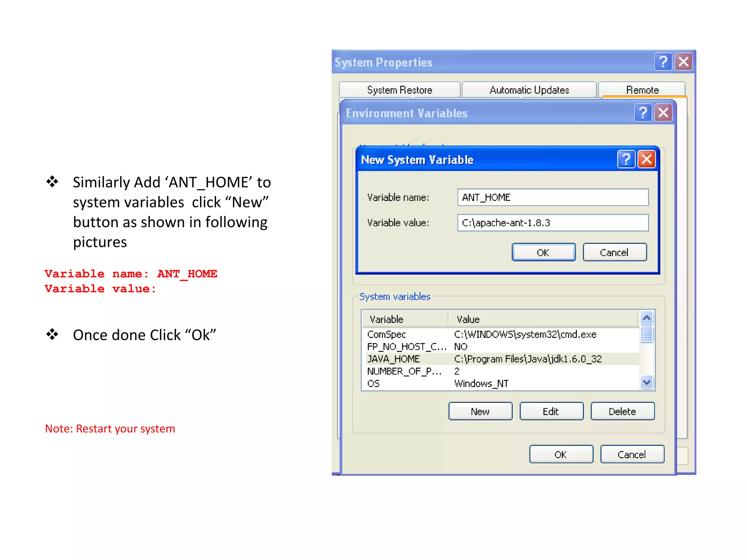Screen dimensions: 747x560
Task: Click OK in Environment Variables window
Action: click(561, 454)
